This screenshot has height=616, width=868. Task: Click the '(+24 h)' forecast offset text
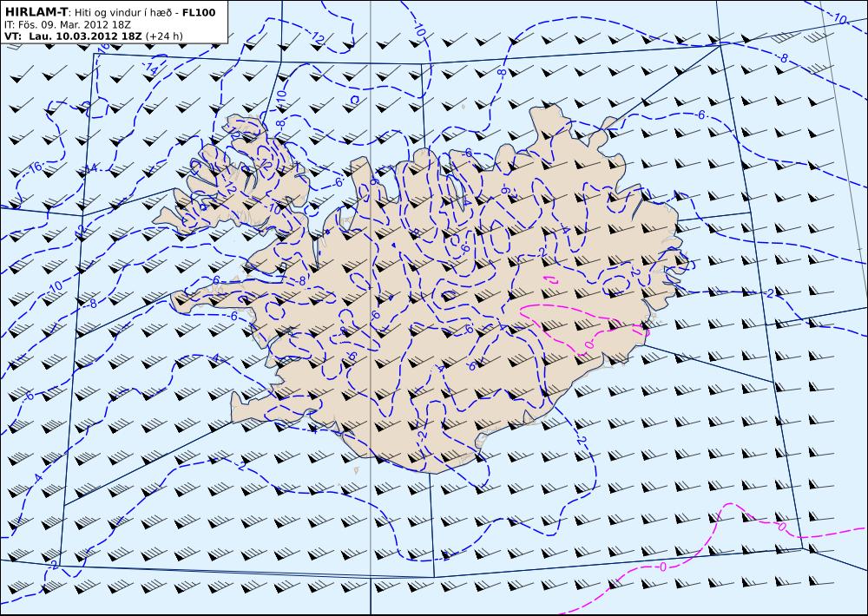point(164,36)
